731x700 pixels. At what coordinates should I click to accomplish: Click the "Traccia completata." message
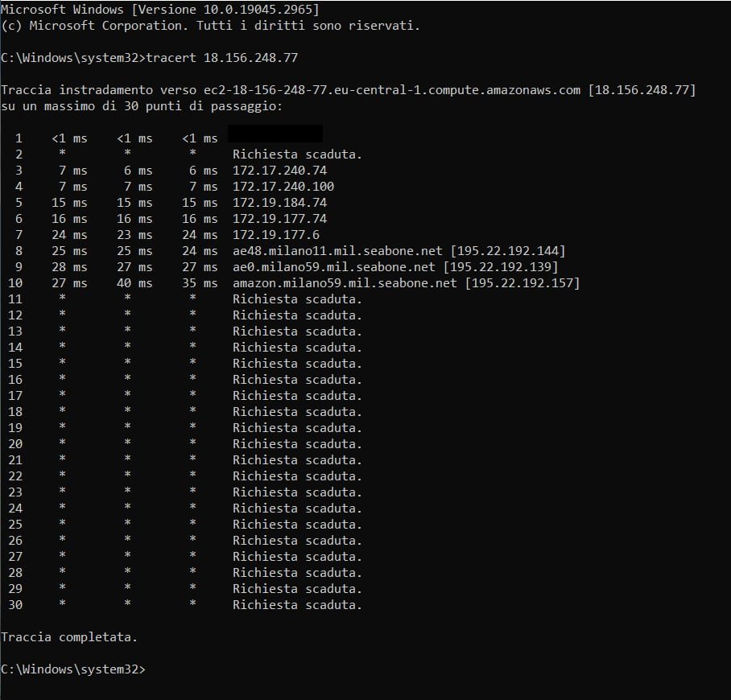point(69,637)
